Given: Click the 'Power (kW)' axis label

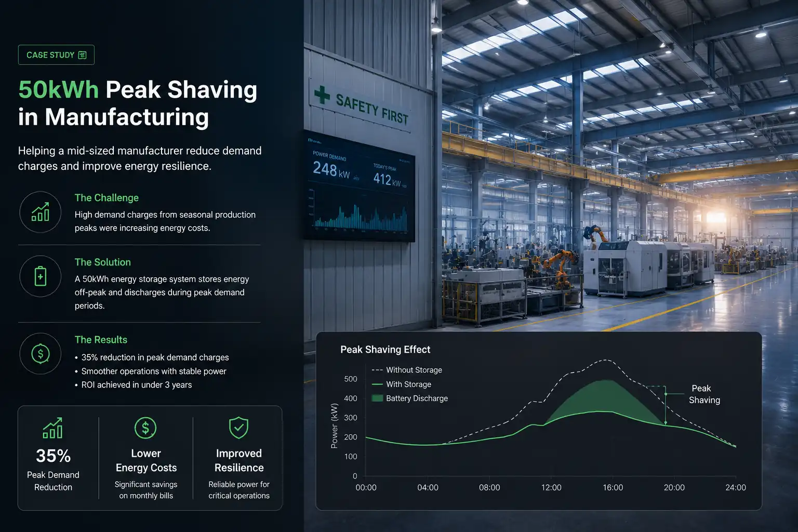Looking at the screenshot, I should coord(334,425).
